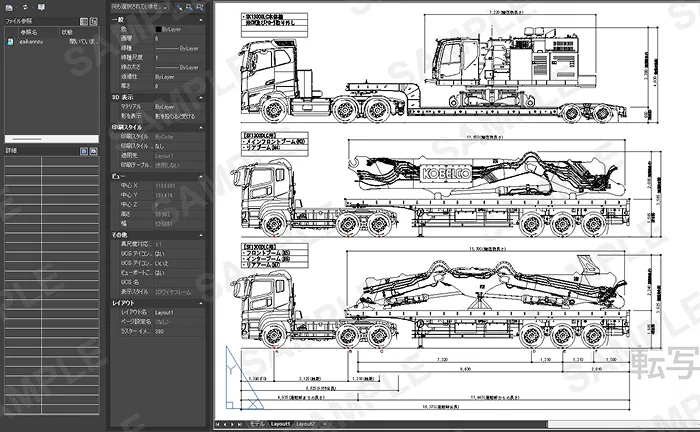Collapse the レイアウト properties section
The height and width of the screenshot is (432, 700).
point(200,303)
